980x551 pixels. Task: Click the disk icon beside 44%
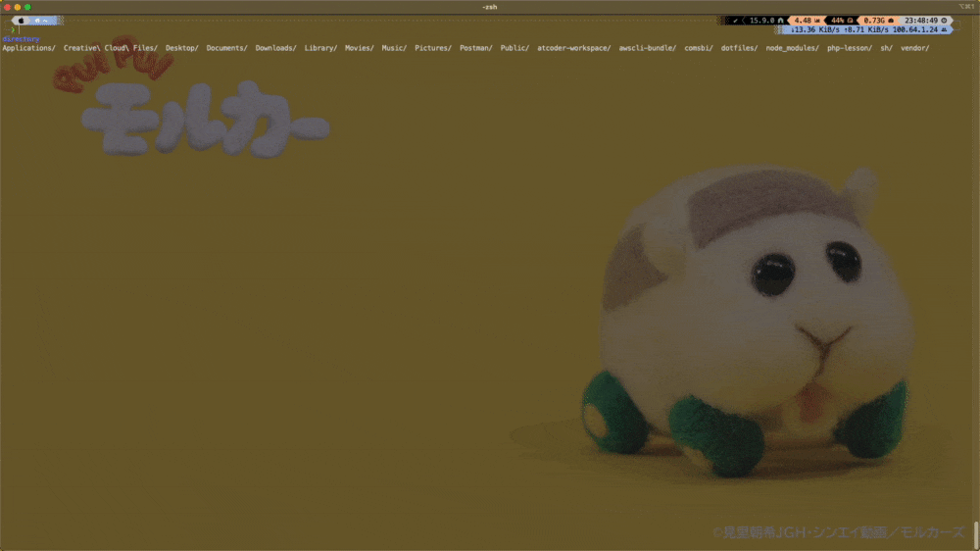coord(850,21)
